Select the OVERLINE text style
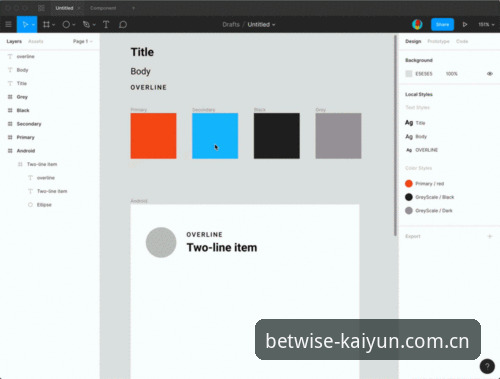 click(422, 150)
